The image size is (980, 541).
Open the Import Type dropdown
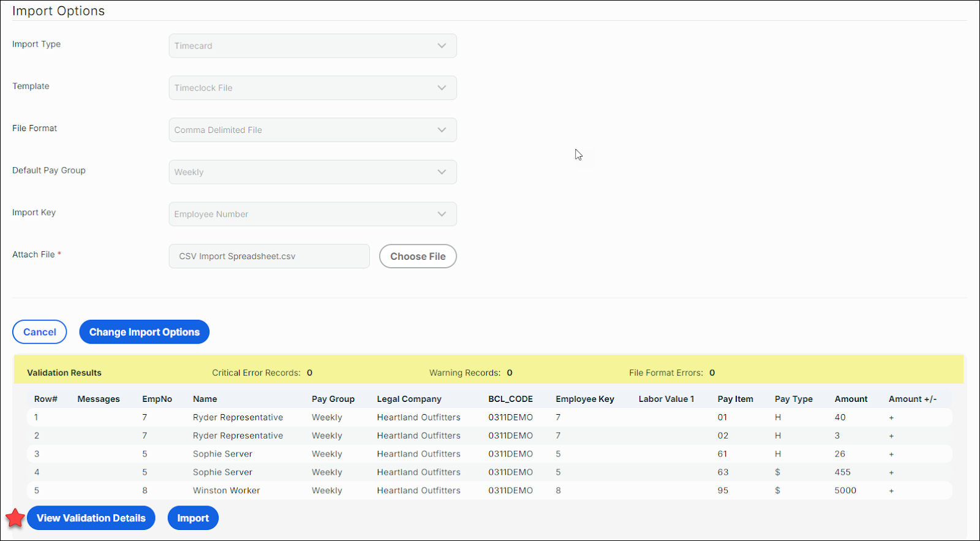(312, 46)
